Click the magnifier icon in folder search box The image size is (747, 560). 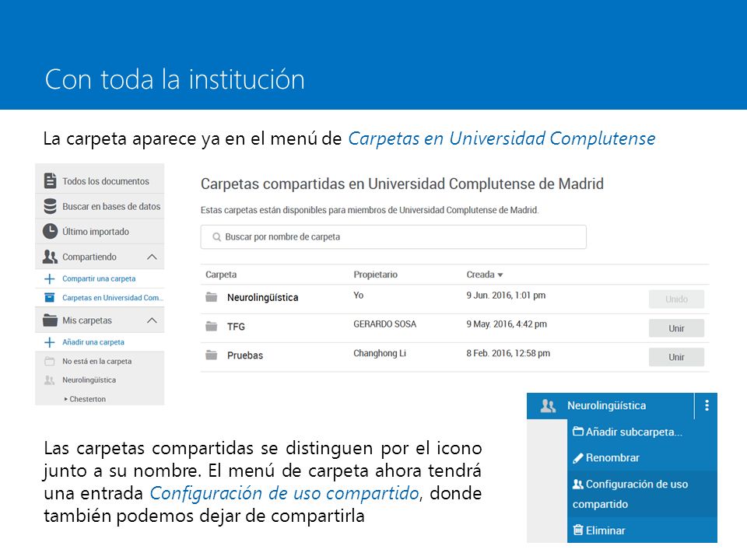pos(217,236)
